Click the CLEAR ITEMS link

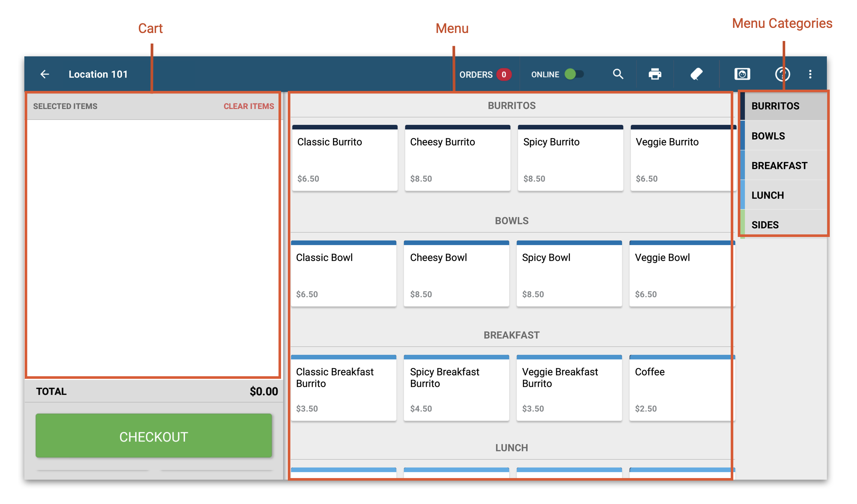[x=249, y=106]
